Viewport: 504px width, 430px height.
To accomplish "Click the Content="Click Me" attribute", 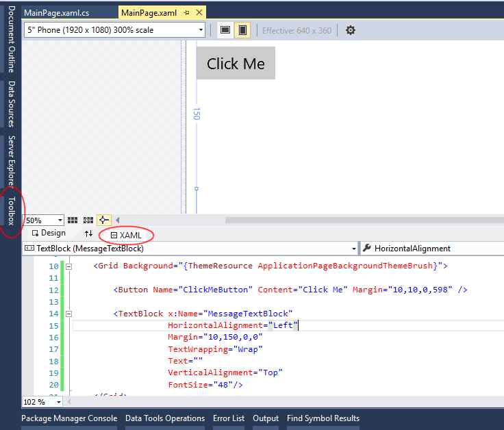I will (x=303, y=290).
